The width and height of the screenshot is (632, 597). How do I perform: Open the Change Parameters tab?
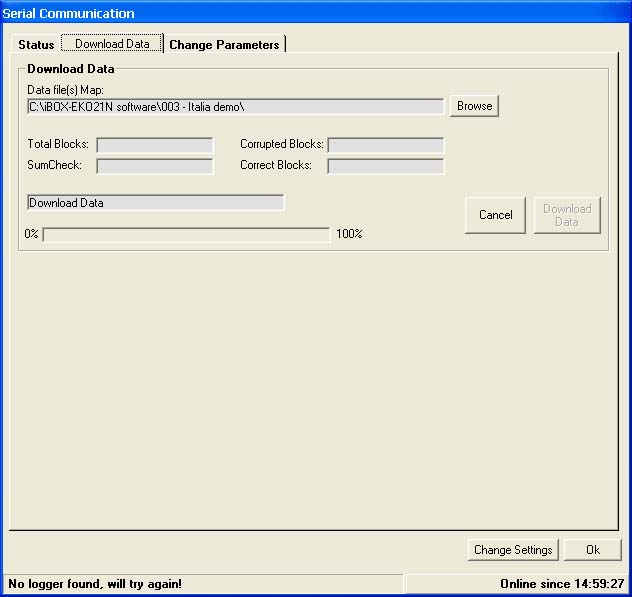(224, 45)
